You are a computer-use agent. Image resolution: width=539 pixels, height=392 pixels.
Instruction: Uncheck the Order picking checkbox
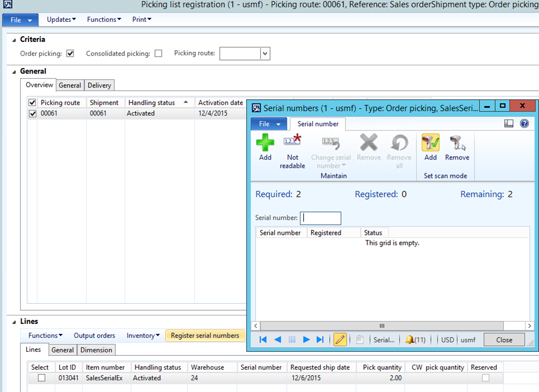(x=70, y=54)
